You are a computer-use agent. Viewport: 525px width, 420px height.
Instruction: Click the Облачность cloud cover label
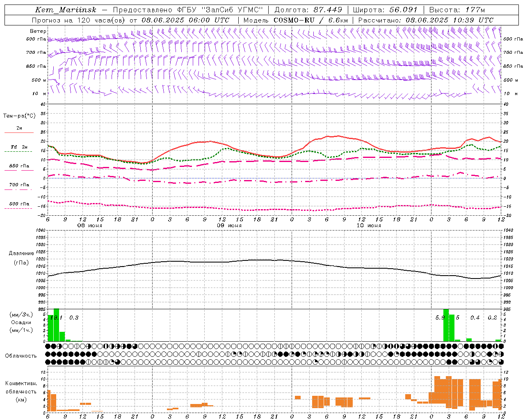point(21,356)
